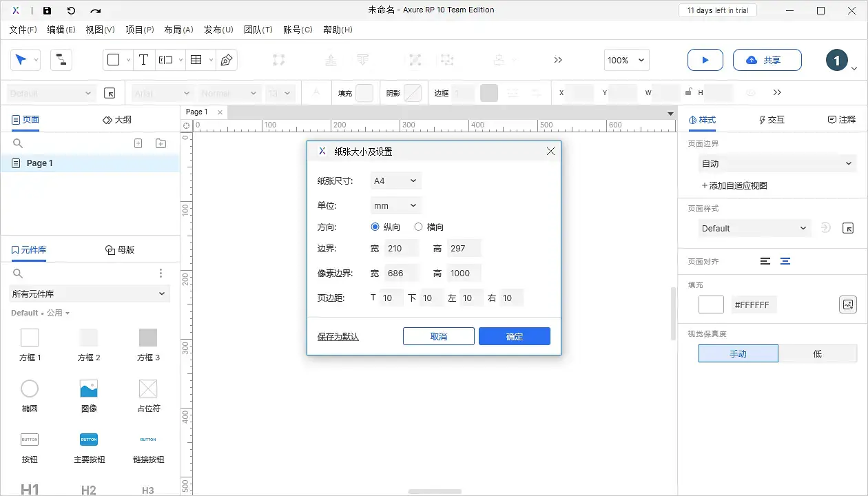Open the 发布 menu
This screenshot has width=868, height=496.
point(218,30)
